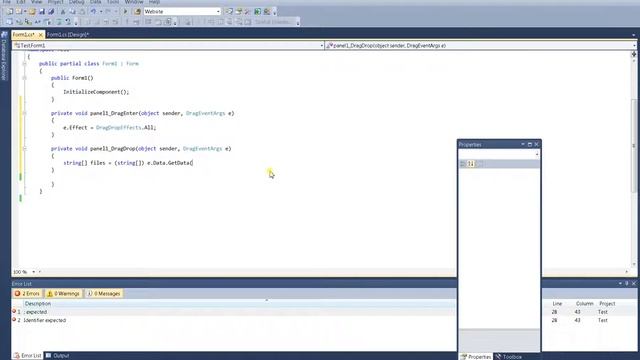Click the Copy icon in toolbar
The height and width of the screenshot is (360, 640).
tap(72, 11)
